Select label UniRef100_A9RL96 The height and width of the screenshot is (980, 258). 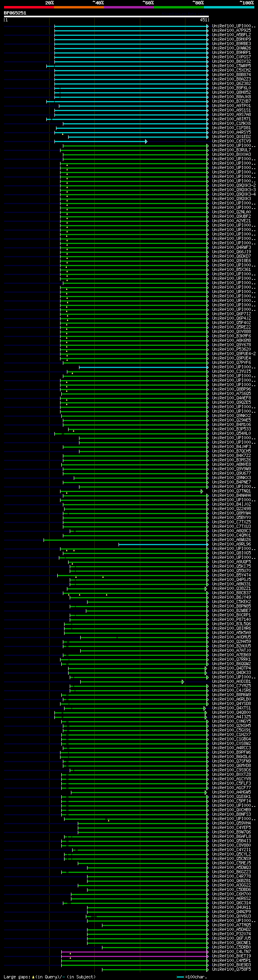231,545
